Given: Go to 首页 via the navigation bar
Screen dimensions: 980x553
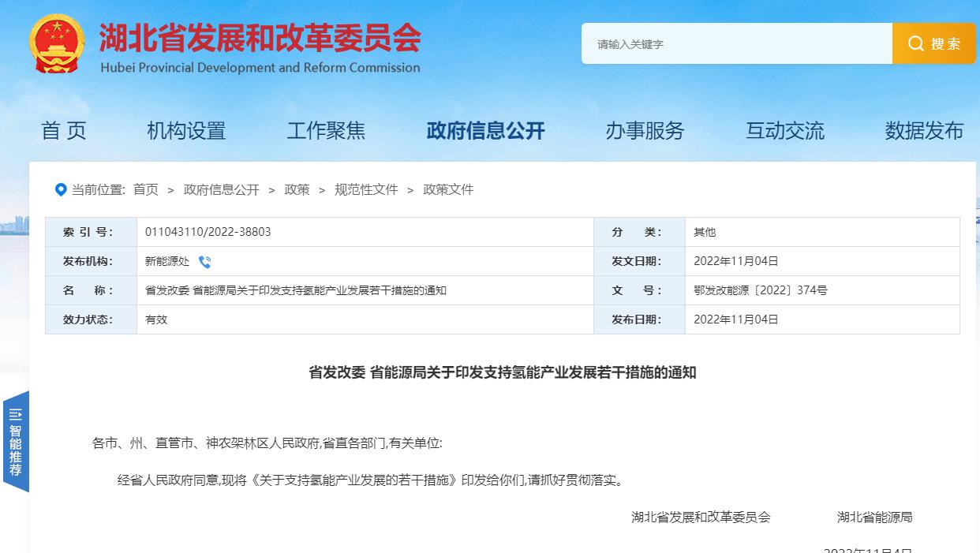Looking at the screenshot, I should [x=64, y=131].
